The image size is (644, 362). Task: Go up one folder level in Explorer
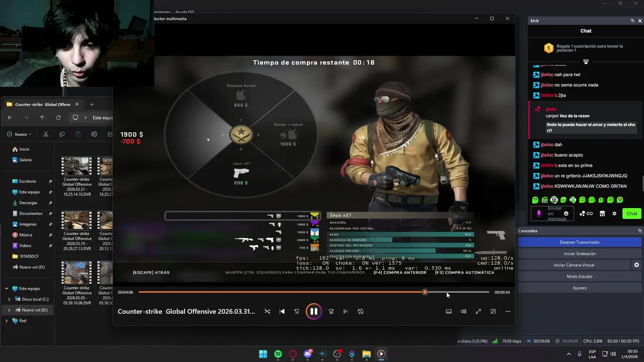42,118
